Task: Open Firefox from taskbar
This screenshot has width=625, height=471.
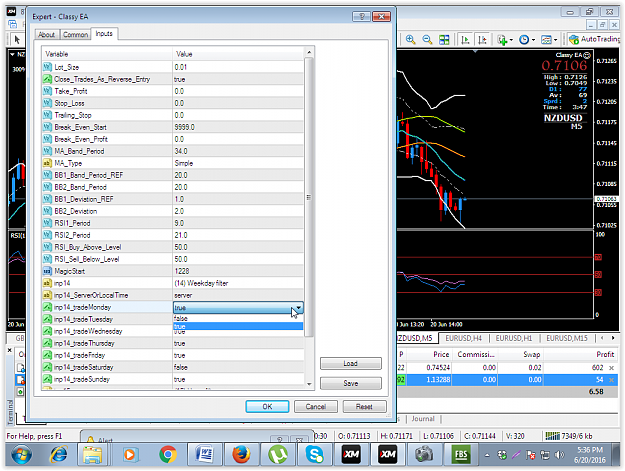Action: 241,454
